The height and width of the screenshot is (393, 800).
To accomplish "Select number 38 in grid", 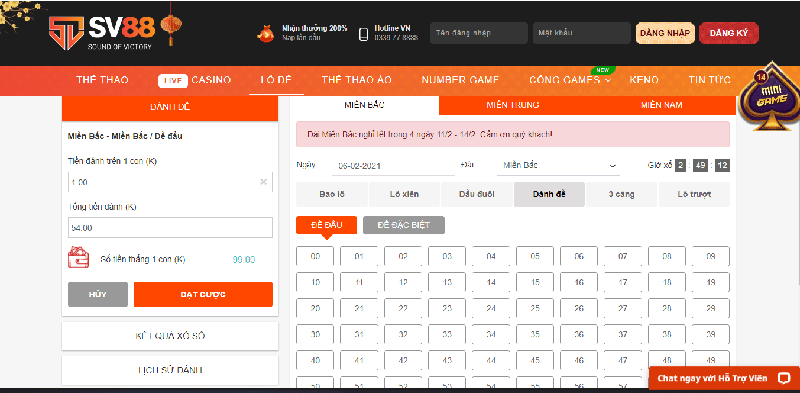I will tap(667, 334).
